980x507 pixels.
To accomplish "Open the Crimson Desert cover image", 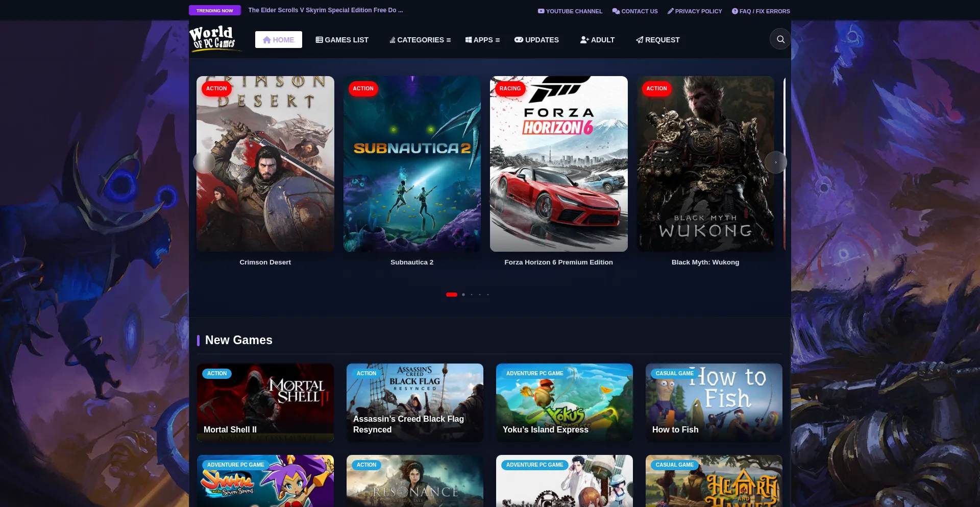I will [x=265, y=164].
